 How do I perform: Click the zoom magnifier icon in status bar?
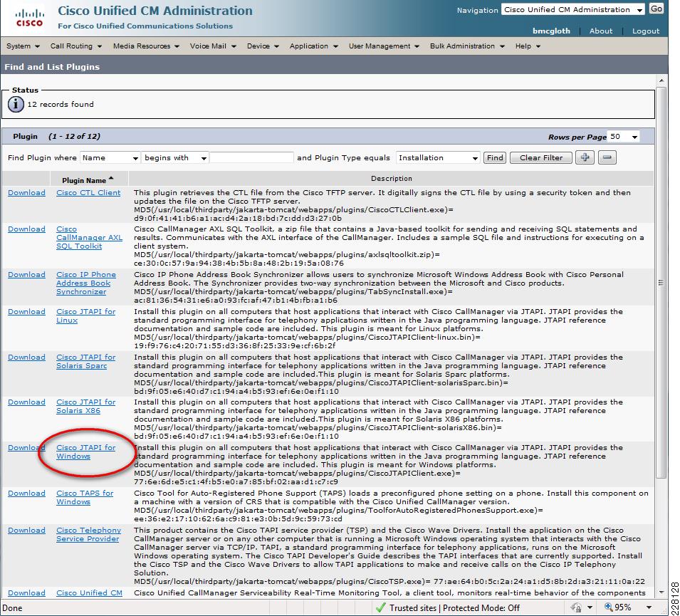[609, 607]
